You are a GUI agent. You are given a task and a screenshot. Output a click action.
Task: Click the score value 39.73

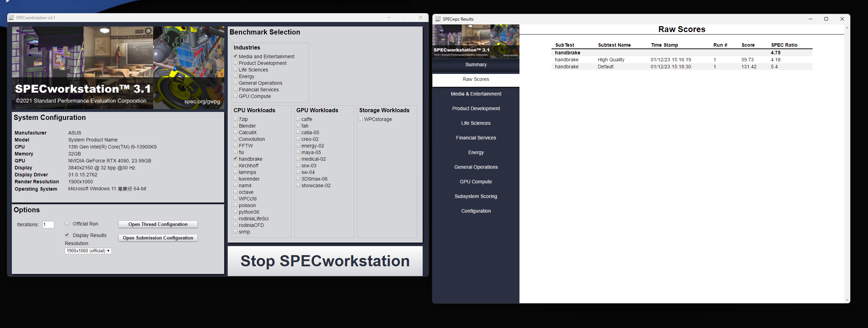pos(747,60)
